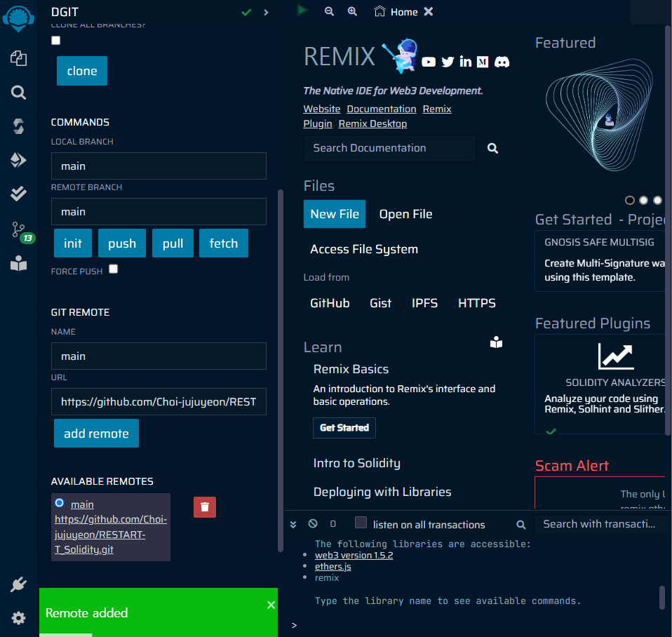Open the web3 version 1.5.2 link
The height and width of the screenshot is (637, 672).
[354, 556]
